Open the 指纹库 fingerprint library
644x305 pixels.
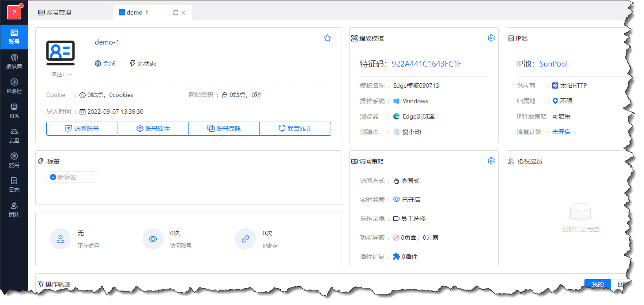coord(14,62)
